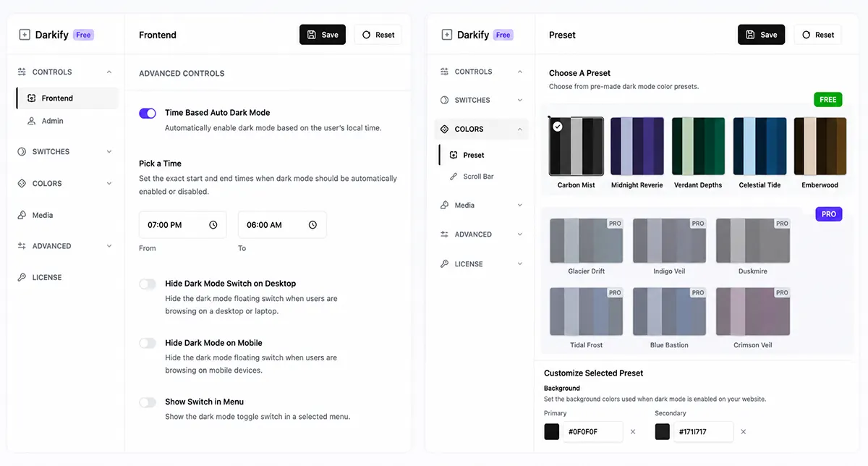The width and height of the screenshot is (868, 466).
Task: Expand Advanced chevron in left sidebar
Action: point(109,246)
